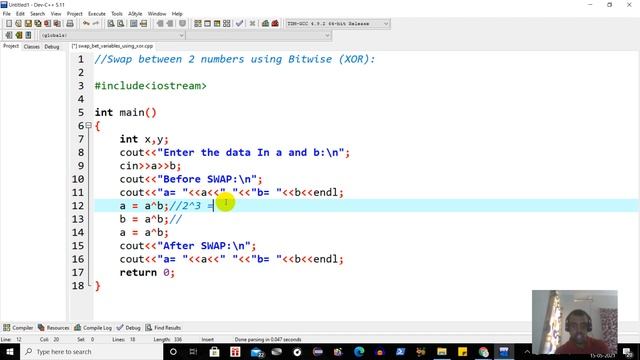Open the Search menu

[37, 13]
